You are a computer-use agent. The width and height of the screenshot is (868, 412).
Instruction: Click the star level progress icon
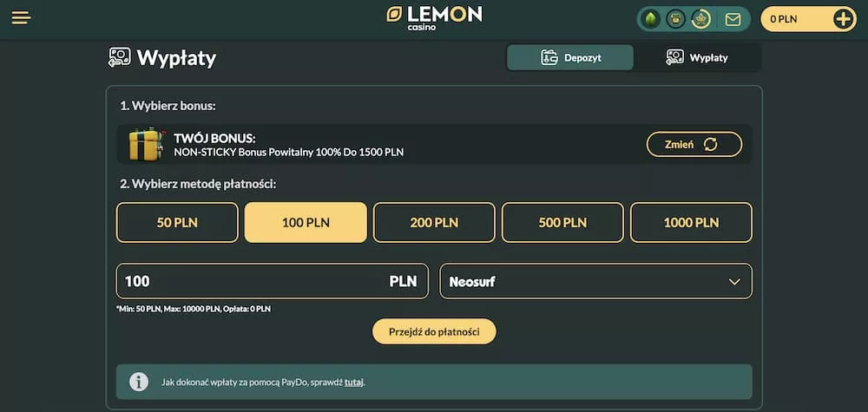(701, 19)
